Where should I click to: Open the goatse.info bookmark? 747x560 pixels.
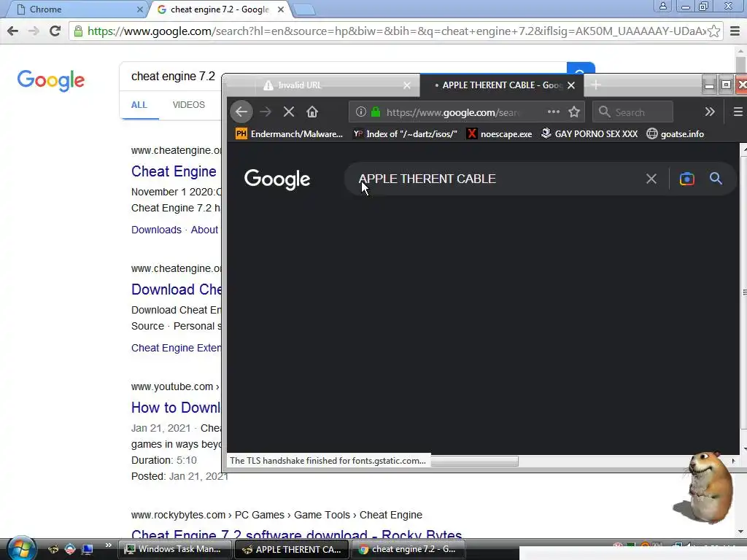coord(675,134)
